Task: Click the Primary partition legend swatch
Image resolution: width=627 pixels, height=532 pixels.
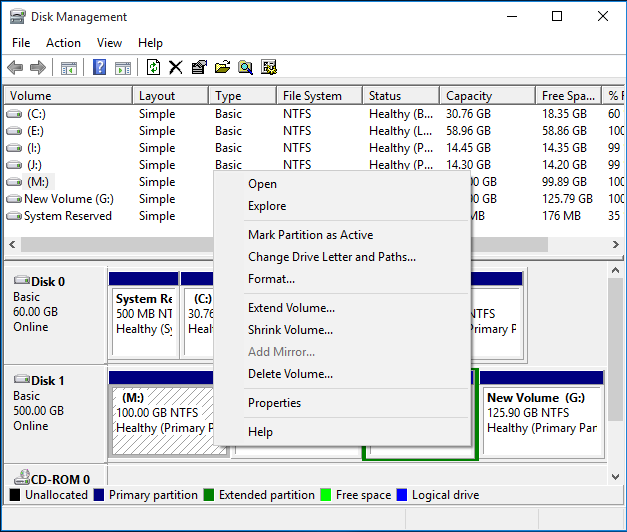Action: click(99, 495)
